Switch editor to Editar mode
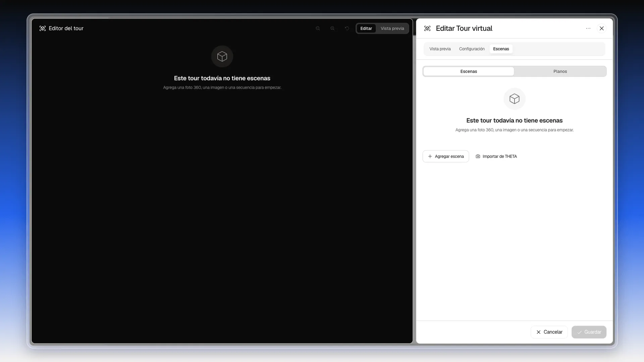 coord(366,28)
